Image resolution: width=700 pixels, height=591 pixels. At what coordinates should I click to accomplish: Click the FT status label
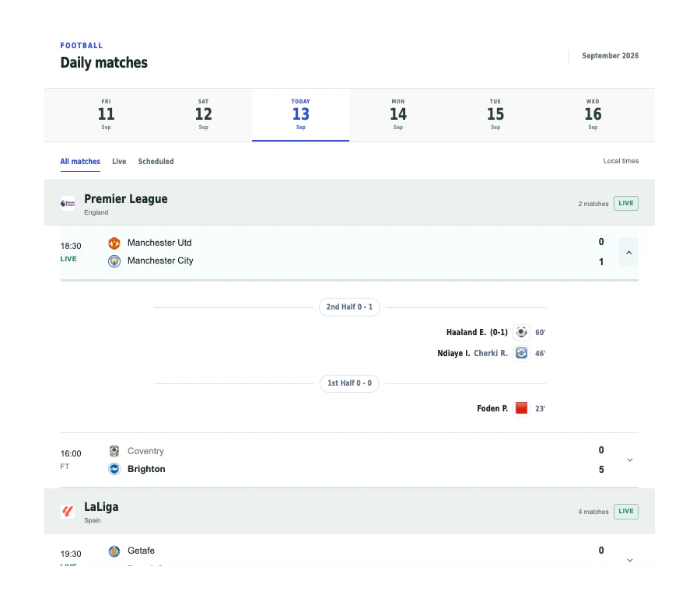click(65, 467)
